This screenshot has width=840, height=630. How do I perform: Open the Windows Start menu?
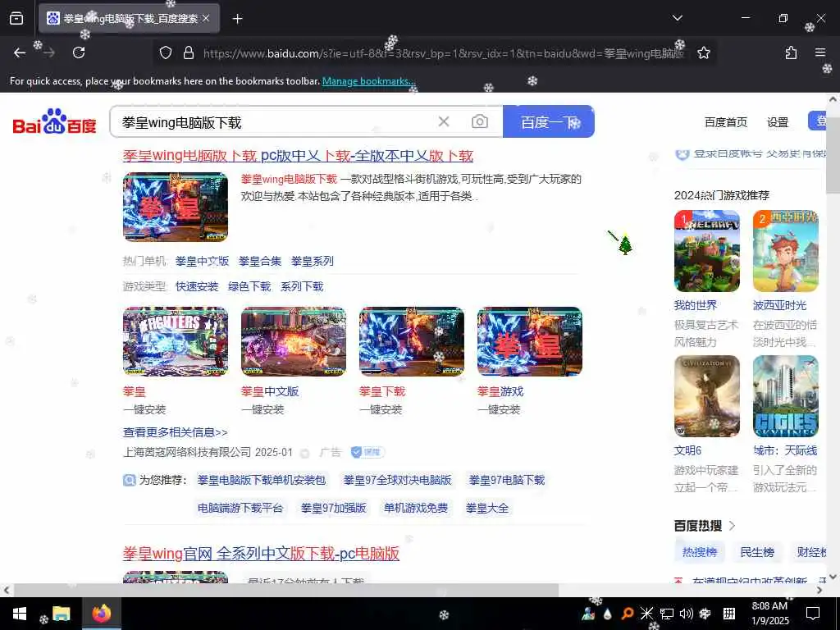pyautogui.click(x=20, y=614)
